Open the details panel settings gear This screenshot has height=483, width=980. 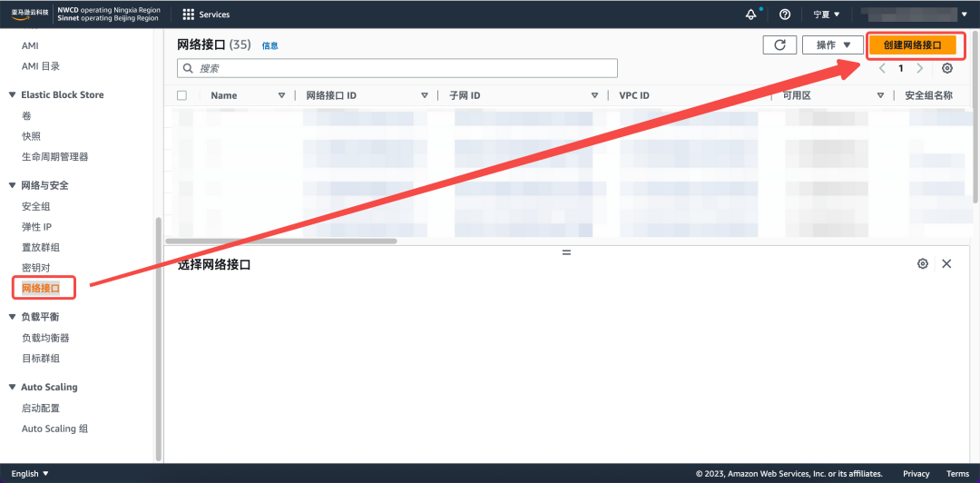[923, 263]
